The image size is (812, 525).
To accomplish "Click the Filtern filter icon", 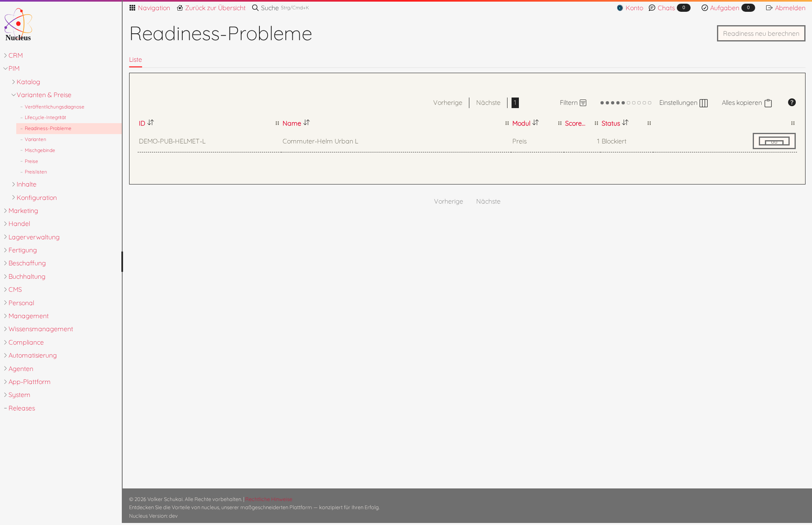I will [583, 103].
